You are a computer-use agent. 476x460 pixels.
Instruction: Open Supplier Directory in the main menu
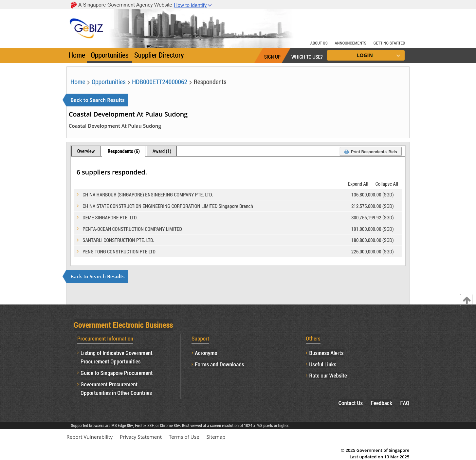(159, 55)
